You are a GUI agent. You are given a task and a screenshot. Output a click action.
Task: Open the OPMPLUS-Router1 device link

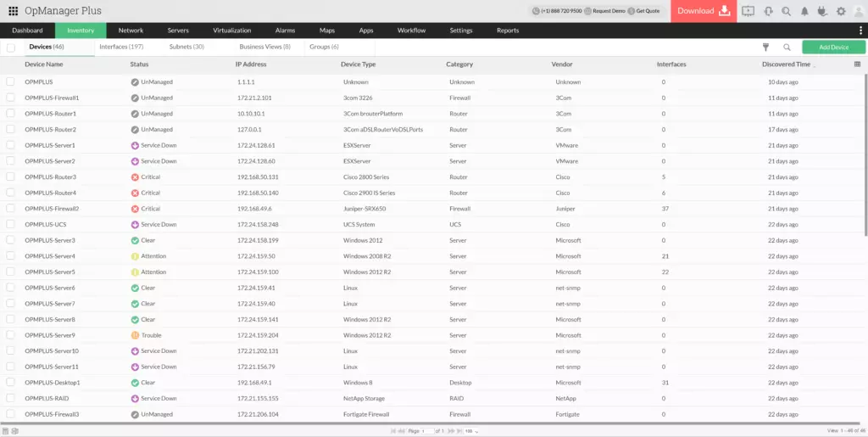point(50,114)
